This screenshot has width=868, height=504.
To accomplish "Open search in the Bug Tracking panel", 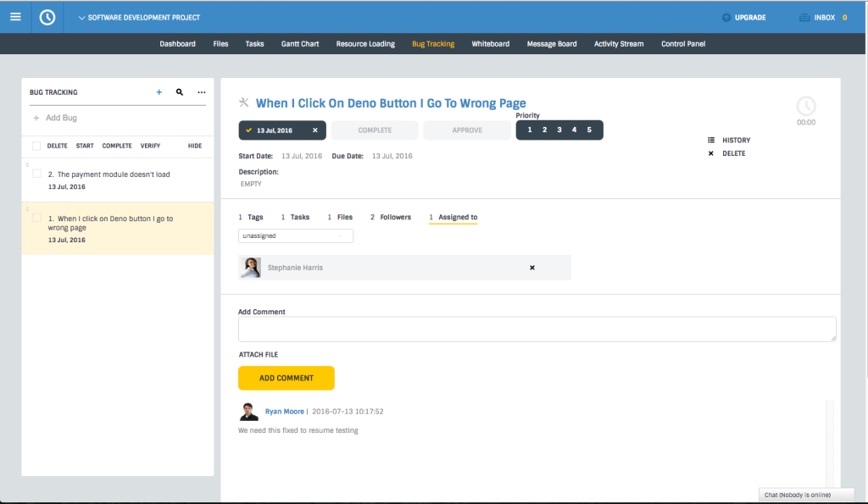I will (180, 91).
